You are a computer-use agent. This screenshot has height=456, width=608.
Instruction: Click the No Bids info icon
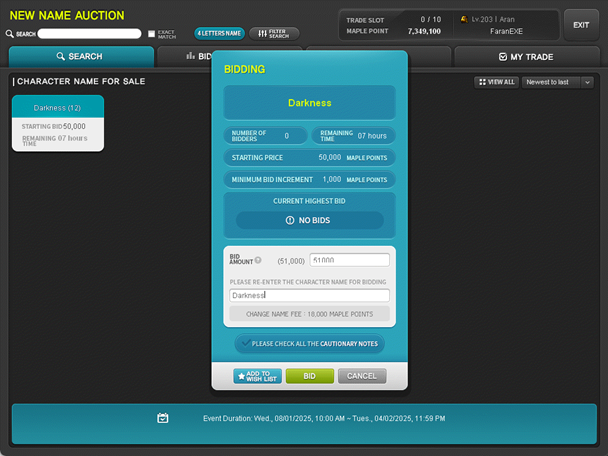tap(290, 220)
